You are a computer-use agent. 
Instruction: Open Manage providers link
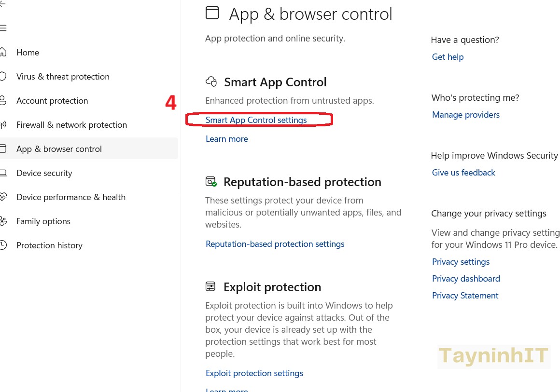(465, 115)
